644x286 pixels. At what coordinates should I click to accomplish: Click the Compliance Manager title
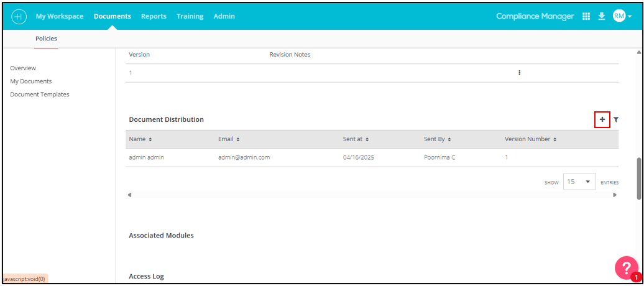[535, 16]
